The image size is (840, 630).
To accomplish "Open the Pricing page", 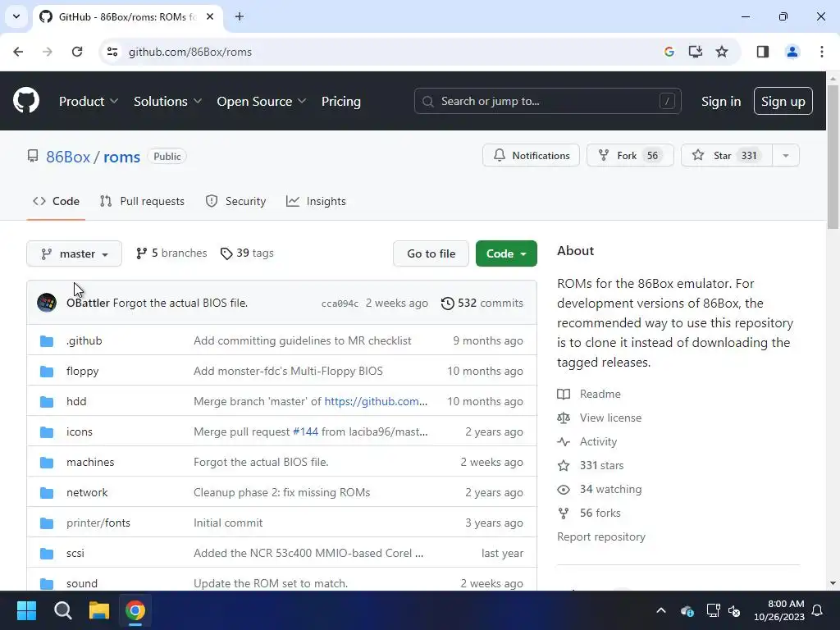I will coord(340,101).
